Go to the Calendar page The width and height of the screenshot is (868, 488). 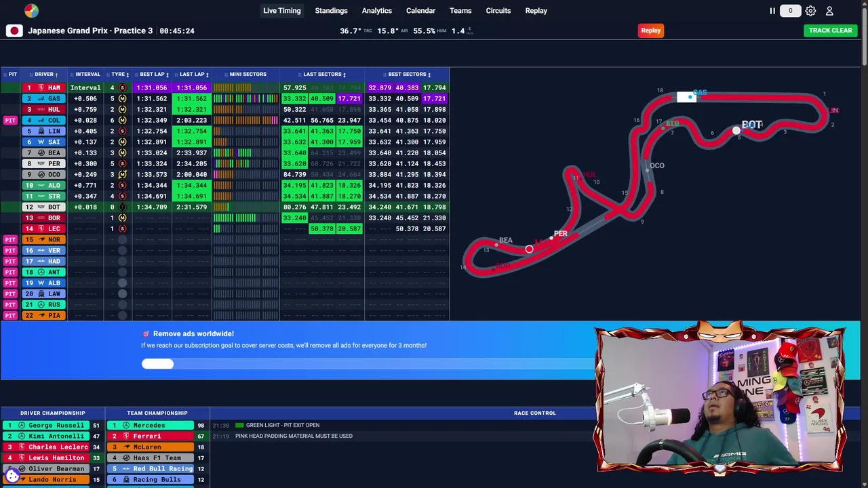tap(420, 11)
